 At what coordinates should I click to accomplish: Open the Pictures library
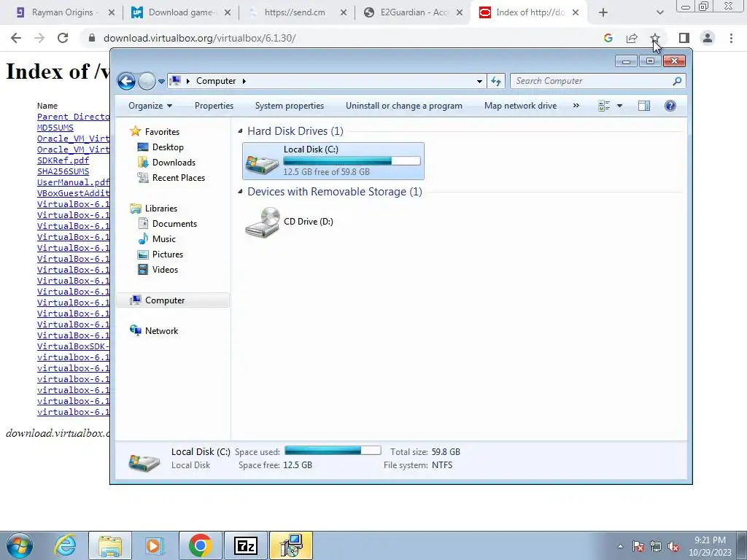point(167,254)
